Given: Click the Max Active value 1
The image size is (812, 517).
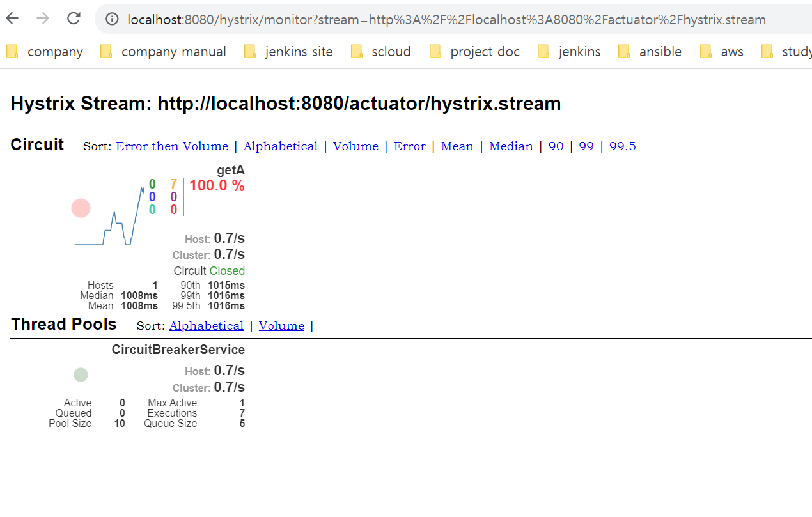Looking at the screenshot, I should pos(242,403).
